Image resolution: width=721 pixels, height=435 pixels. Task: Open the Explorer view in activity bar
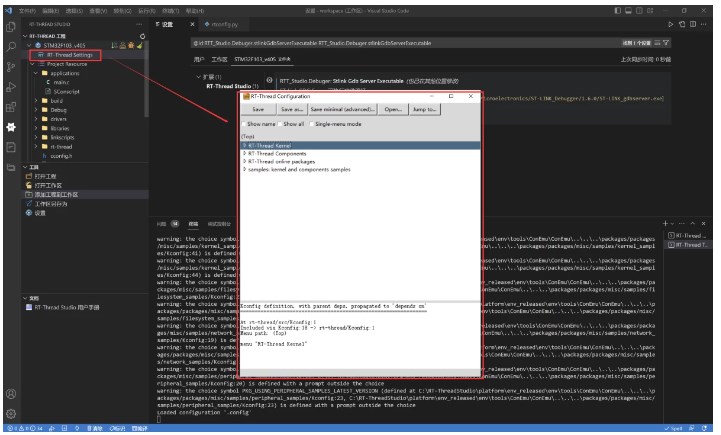click(x=11, y=27)
